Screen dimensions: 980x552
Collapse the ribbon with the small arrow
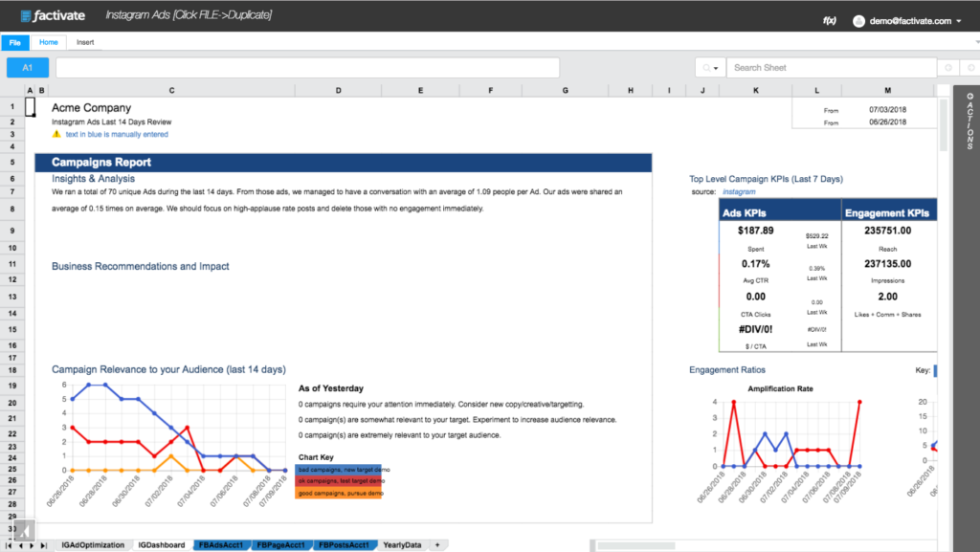(977, 42)
